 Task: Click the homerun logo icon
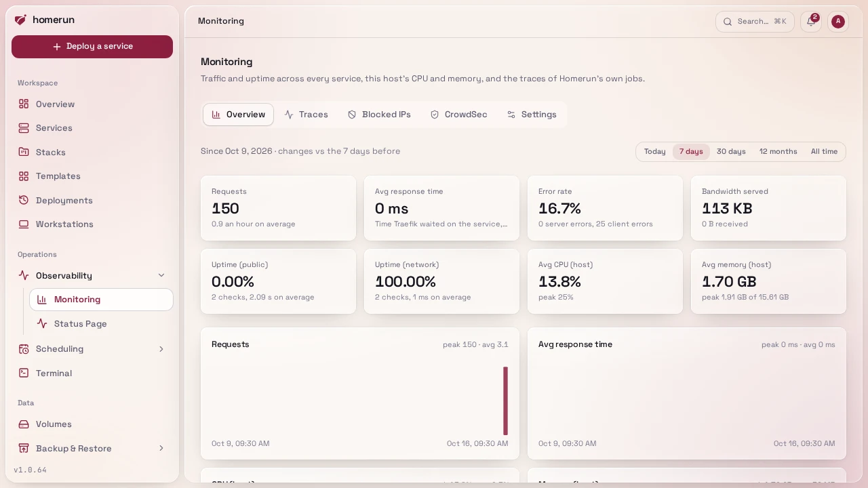(20, 20)
